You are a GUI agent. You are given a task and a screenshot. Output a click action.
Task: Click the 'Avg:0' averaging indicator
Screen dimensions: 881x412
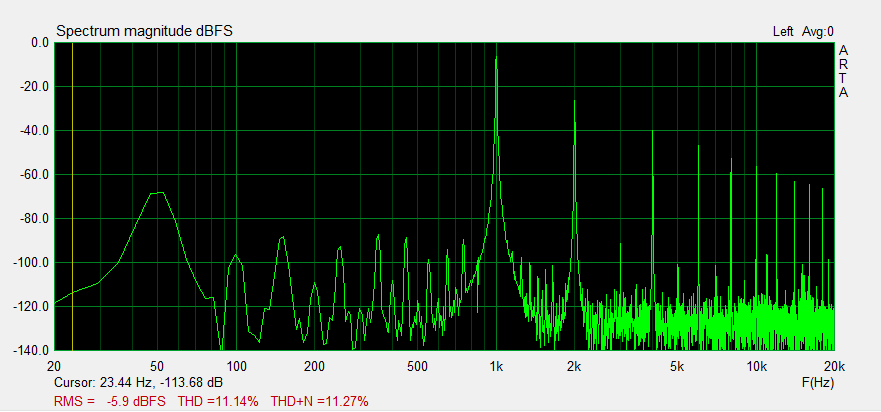click(x=818, y=32)
